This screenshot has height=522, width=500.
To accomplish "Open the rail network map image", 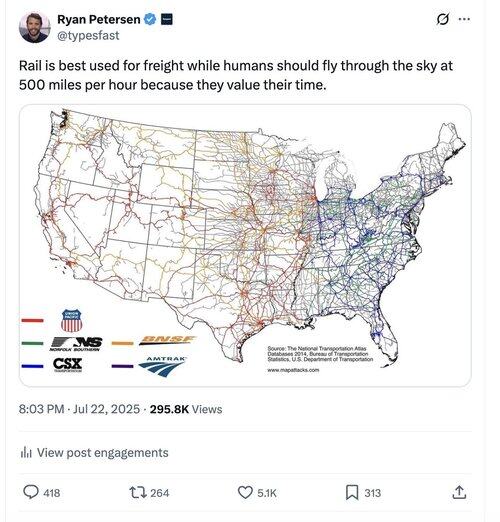I will (x=245, y=245).
